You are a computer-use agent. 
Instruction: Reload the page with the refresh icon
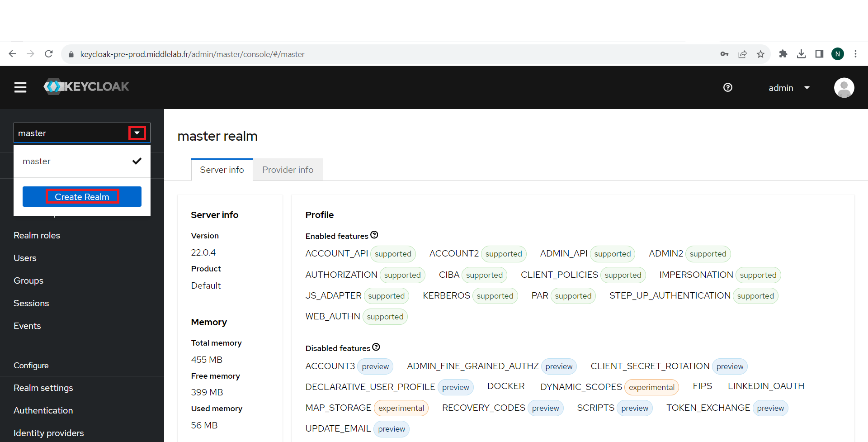pyautogui.click(x=48, y=53)
